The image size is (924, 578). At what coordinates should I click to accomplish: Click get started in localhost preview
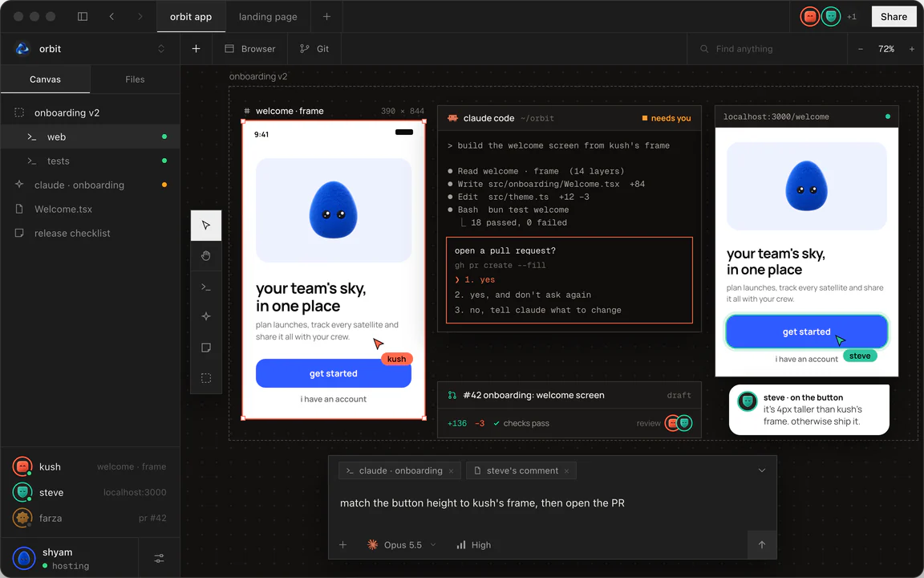(x=807, y=332)
